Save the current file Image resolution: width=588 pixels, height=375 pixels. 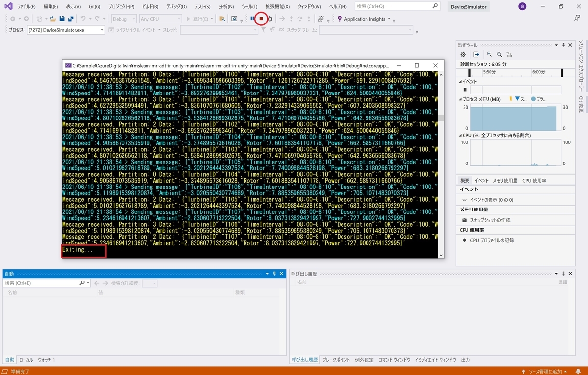62,19
